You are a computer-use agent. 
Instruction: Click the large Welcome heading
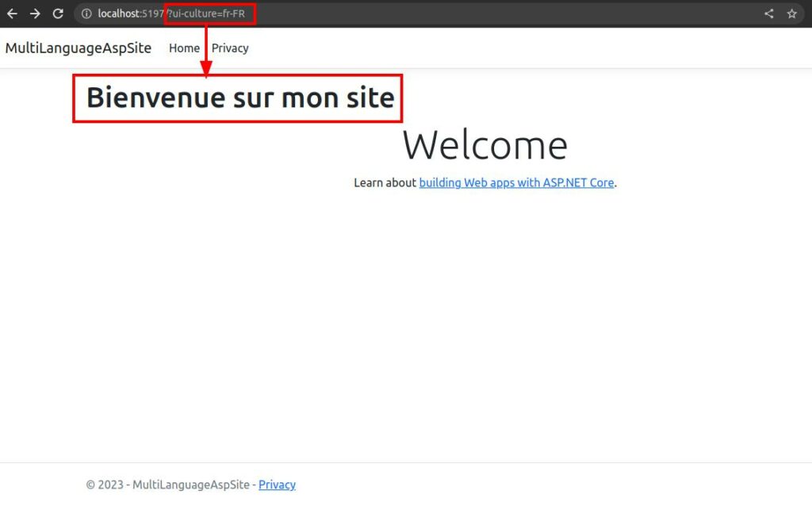(485, 146)
